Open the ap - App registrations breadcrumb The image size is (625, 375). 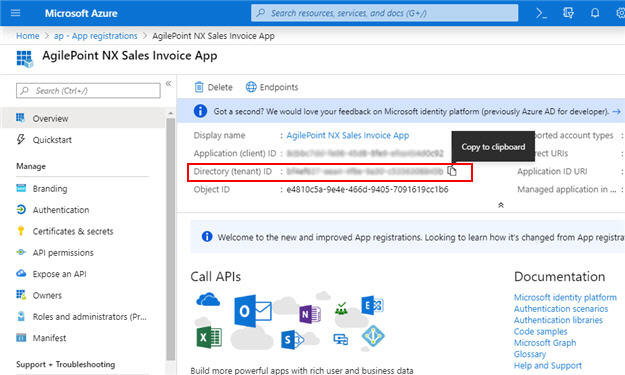pyautogui.click(x=96, y=36)
